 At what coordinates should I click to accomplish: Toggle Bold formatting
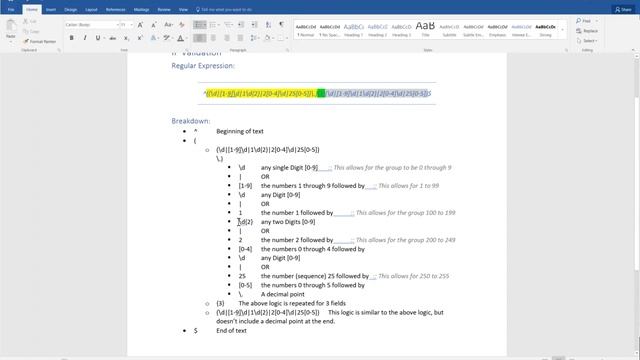pyautogui.click(x=71, y=38)
